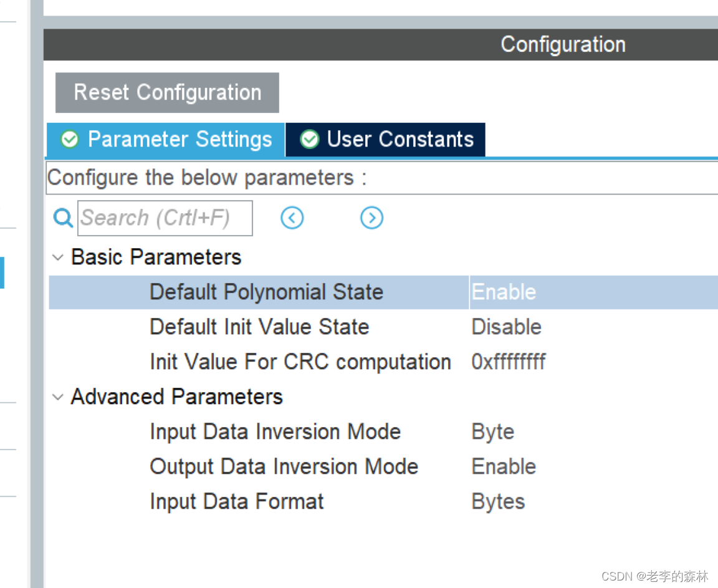Image resolution: width=718 pixels, height=588 pixels.
Task: Go to next search result arrow
Action: (x=372, y=218)
